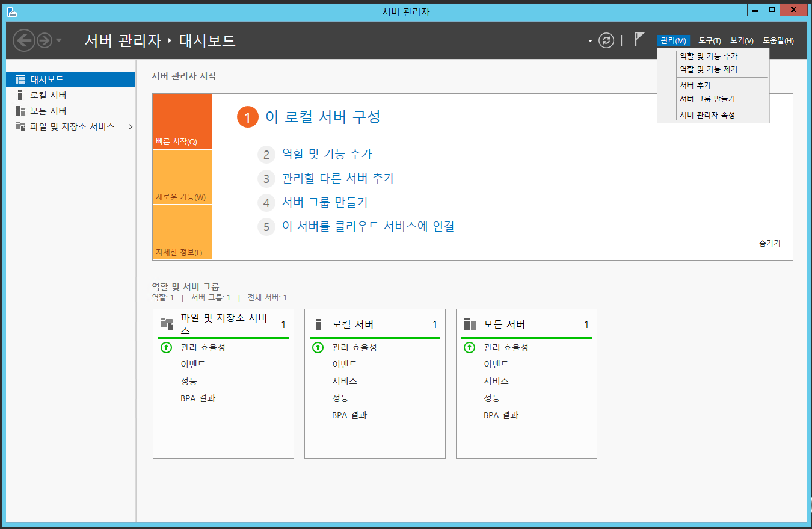The image size is (812, 529).
Task: Click the green status icon in 로컬 서버 tile
Action: pos(318,347)
